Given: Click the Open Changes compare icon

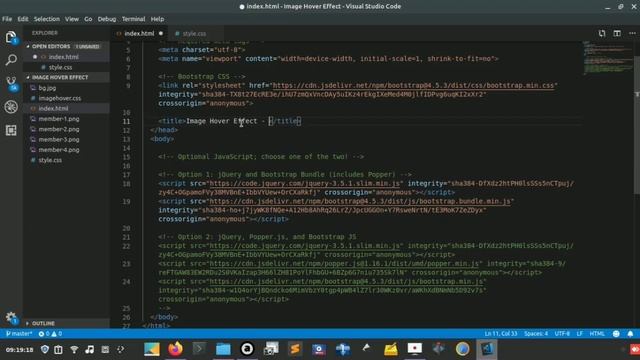Looking at the screenshot, I should (x=602, y=33).
